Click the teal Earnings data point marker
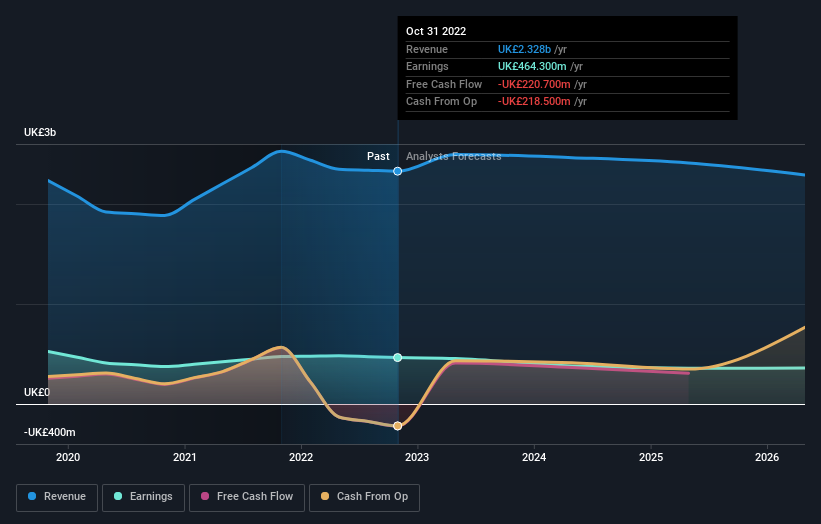 tap(397, 358)
